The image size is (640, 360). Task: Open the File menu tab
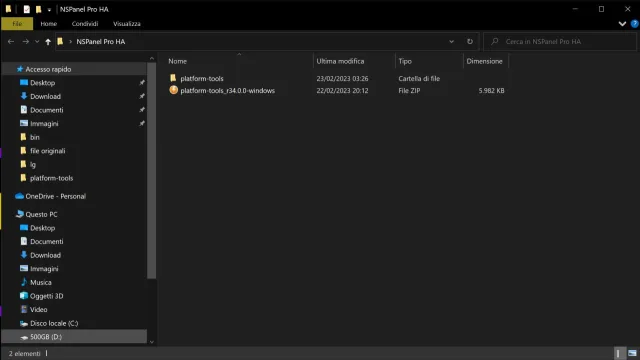[x=17, y=24]
